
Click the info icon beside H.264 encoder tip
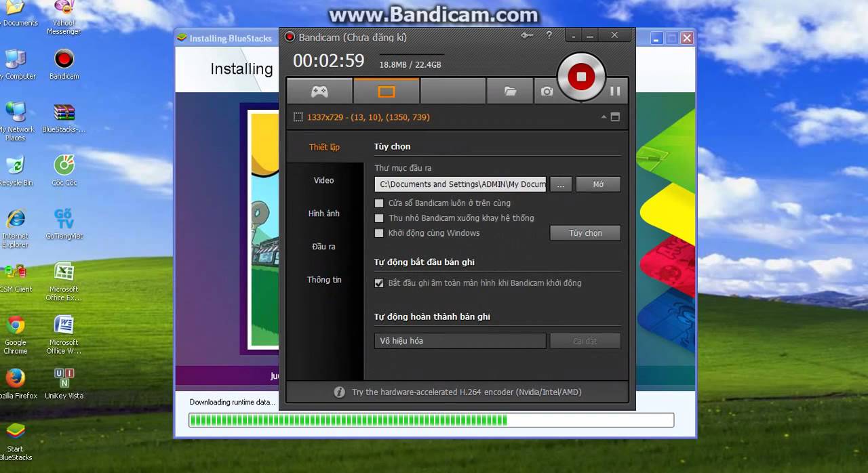(x=339, y=392)
